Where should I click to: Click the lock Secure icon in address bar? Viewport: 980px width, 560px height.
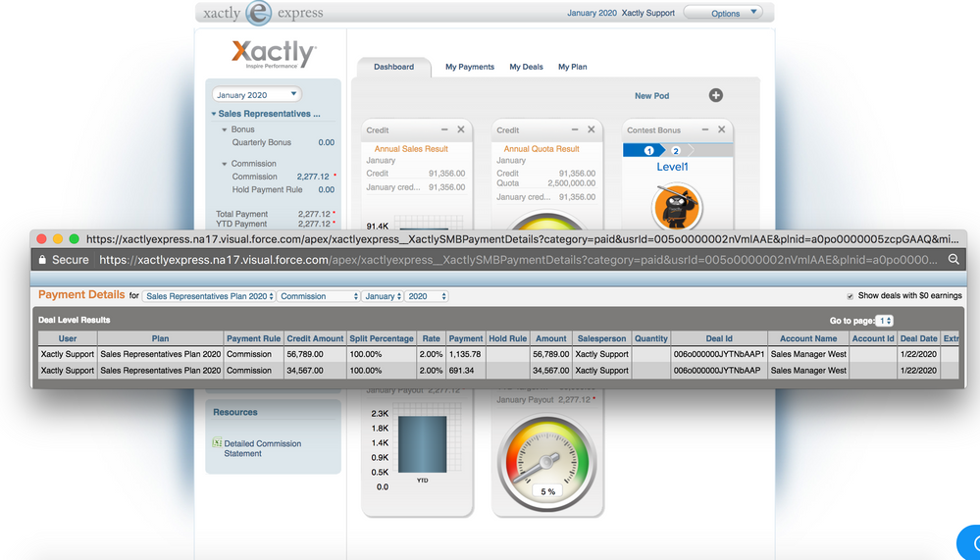42,259
